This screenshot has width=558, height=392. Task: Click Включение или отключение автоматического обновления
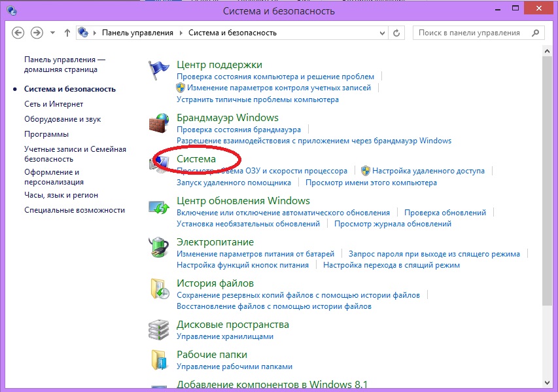click(283, 213)
